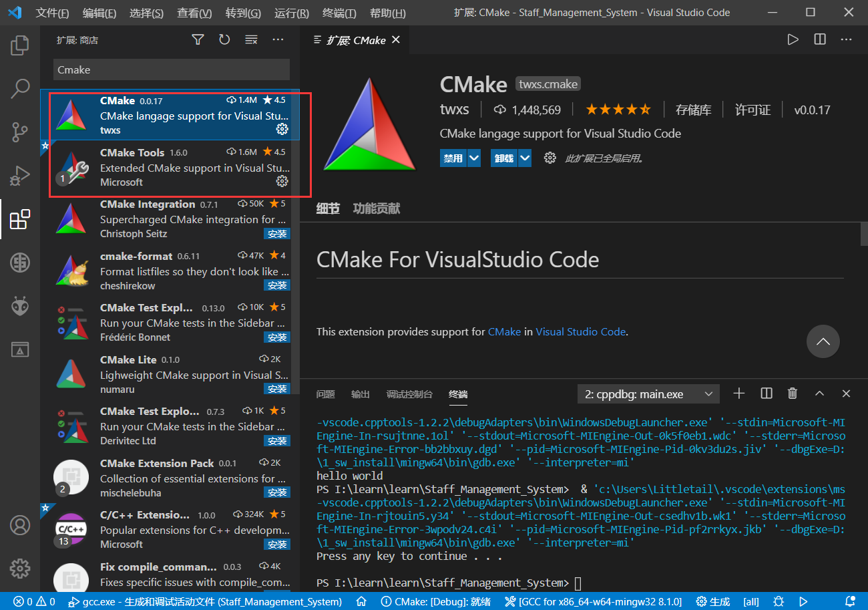
Task: Open the Accounts icon in activity bar
Action: pos(20,525)
